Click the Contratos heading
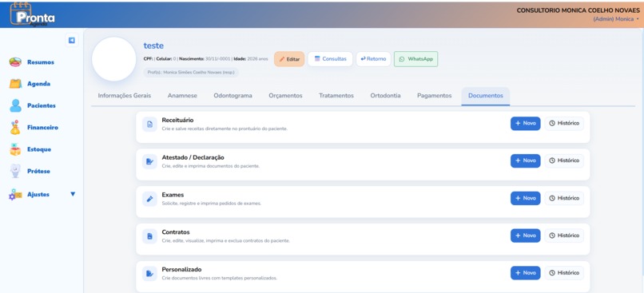644x293 pixels. click(x=176, y=232)
